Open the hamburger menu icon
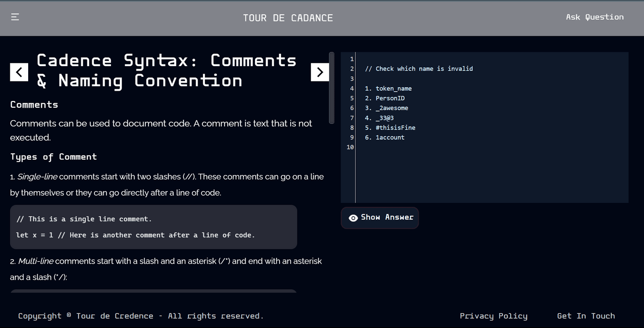 [x=15, y=17]
